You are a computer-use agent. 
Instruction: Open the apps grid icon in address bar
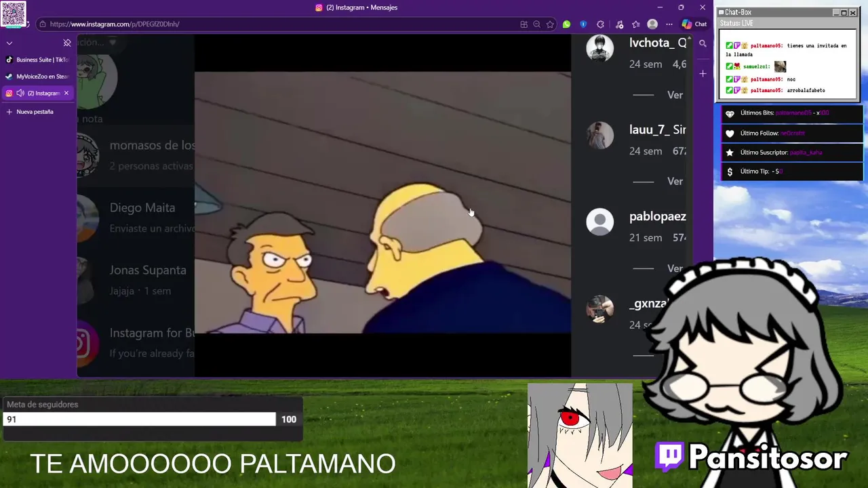(x=524, y=24)
